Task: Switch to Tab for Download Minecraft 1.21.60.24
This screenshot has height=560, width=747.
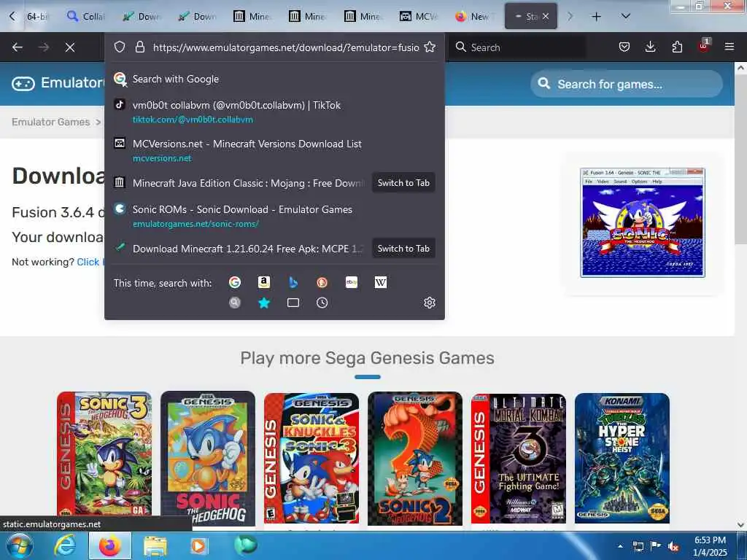Action: pos(403,249)
